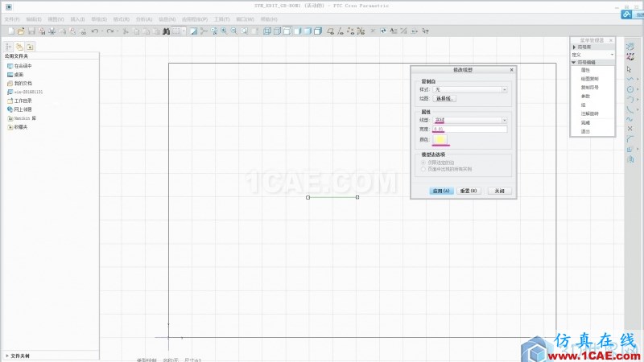Click the 关闭 close button in dialog
The height and width of the screenshot is (362, 644).
(x=499, y=191)
